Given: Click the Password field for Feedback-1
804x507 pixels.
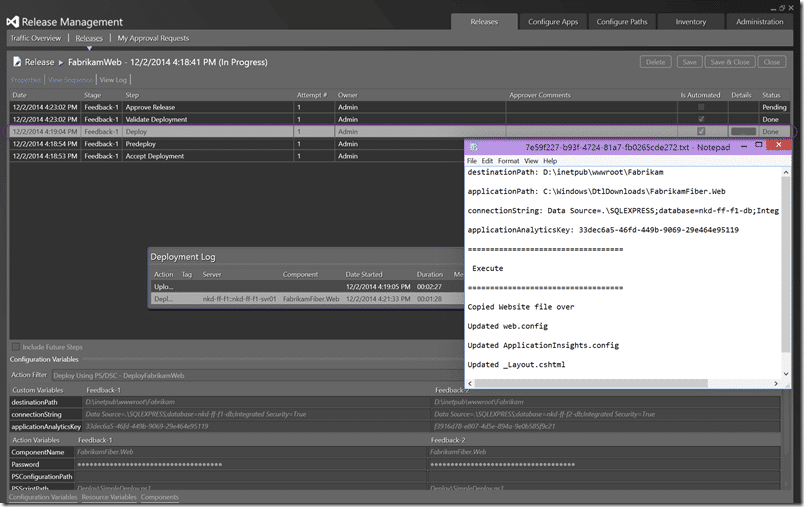Looking at the screenshot, I should pyautogui.click(x=251, y=464).
